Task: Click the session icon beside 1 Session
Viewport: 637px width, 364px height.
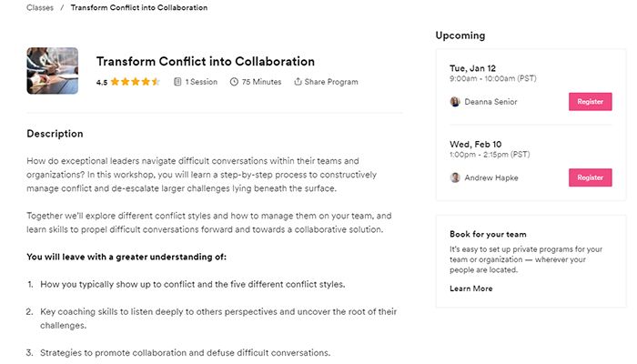Action: point(177,82)
